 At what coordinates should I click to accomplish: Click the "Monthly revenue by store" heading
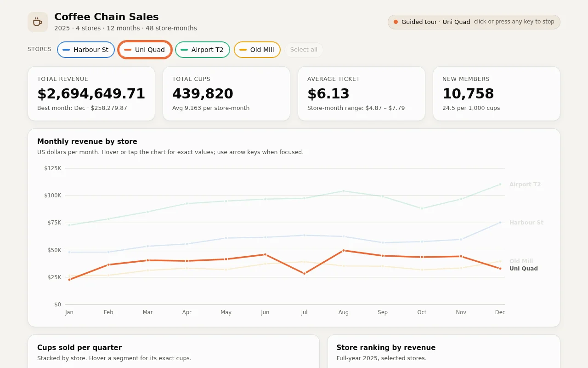click(x=87, y=142)
